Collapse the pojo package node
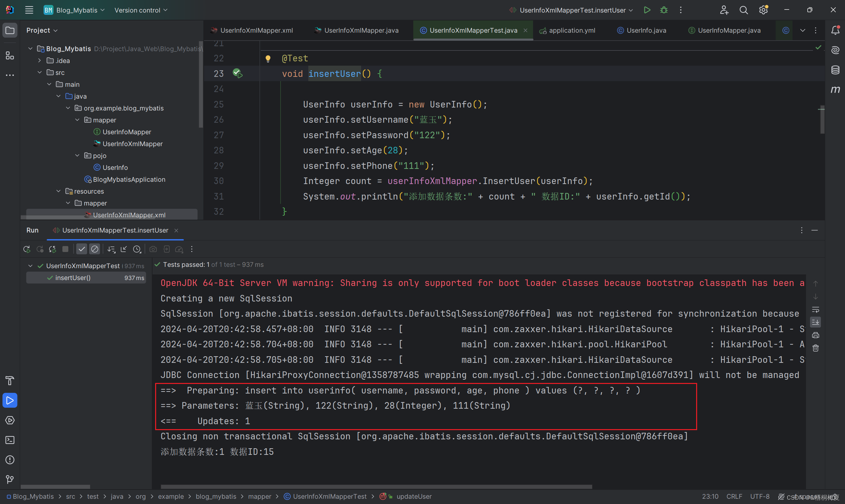The height and width of the screenshot is (504, 845). 77,156
